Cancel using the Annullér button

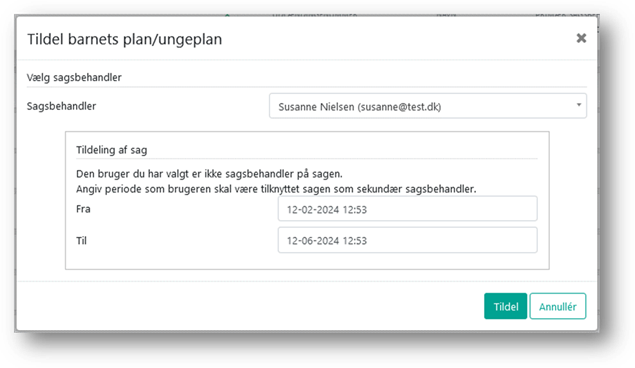[x=558, y=306]
